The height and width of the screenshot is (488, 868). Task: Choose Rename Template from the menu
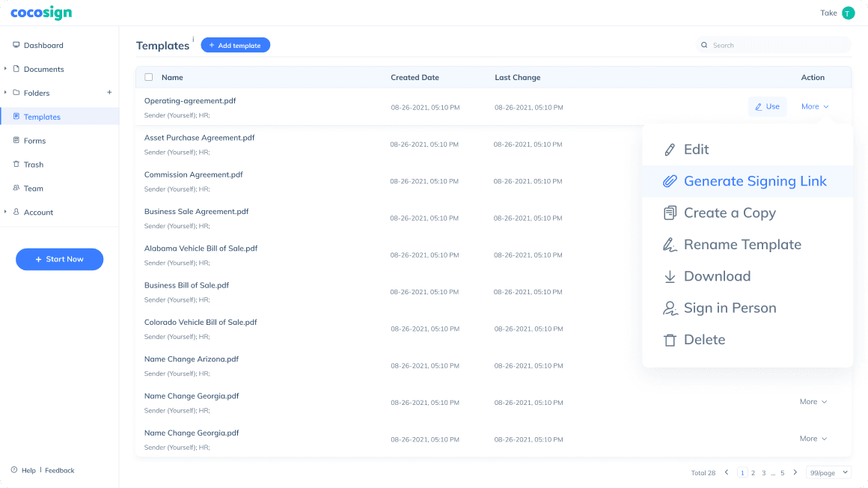tap(742, 245)
